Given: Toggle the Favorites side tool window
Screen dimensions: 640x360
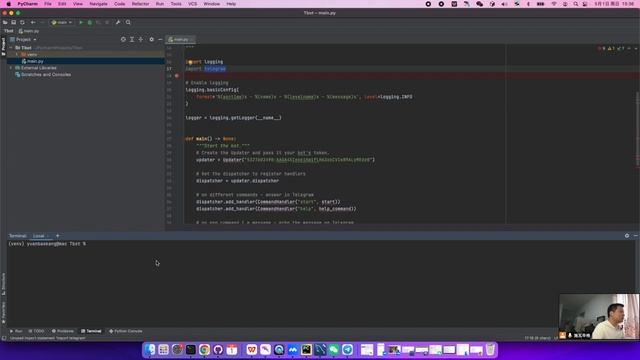Looking at the screenshot, I should (x=3, y=312).
